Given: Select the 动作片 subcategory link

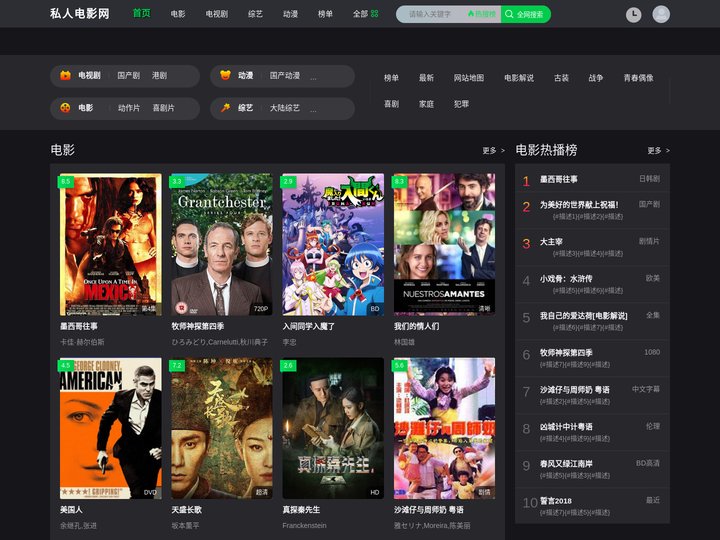Looking at the screenshot, I should 129,108.
